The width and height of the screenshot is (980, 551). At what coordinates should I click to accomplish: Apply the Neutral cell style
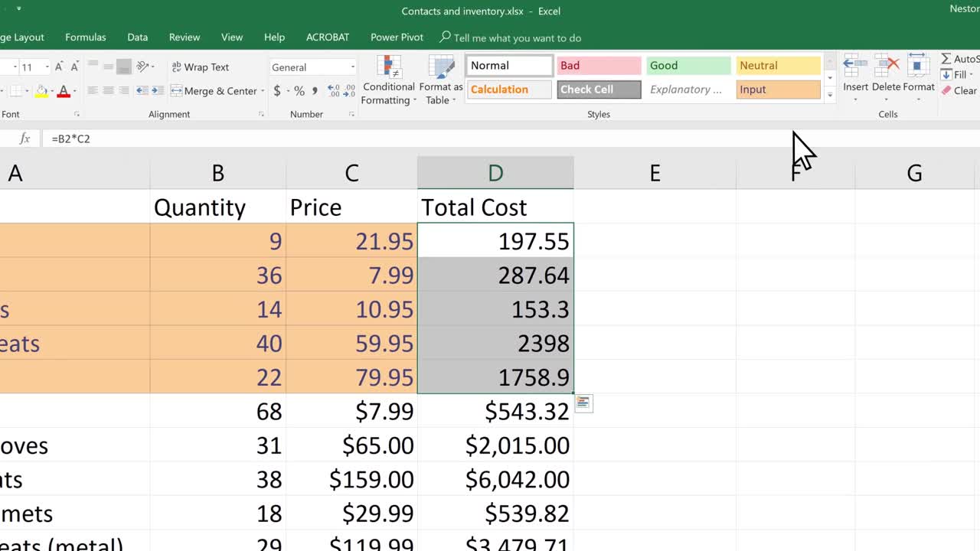778,66
